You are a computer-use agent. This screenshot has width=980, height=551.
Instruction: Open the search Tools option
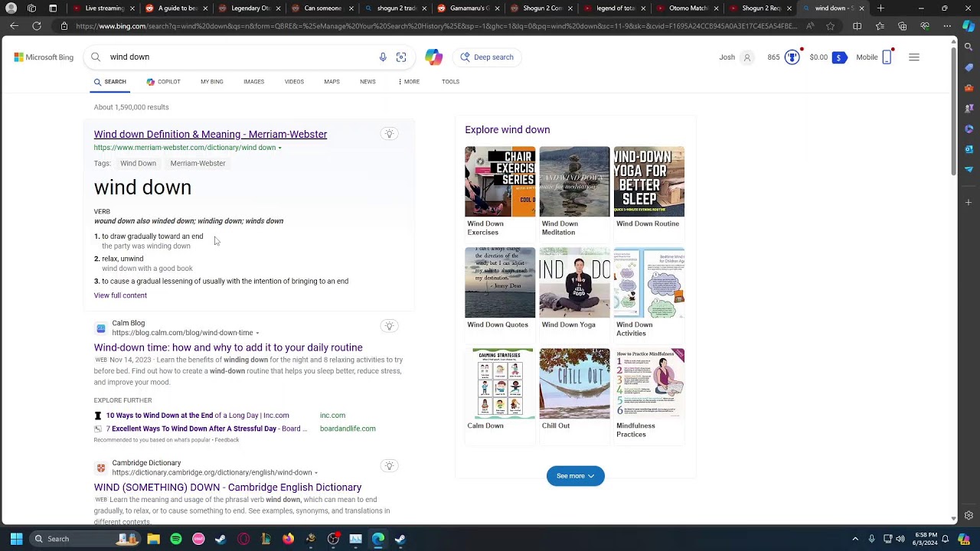(450, 82)
